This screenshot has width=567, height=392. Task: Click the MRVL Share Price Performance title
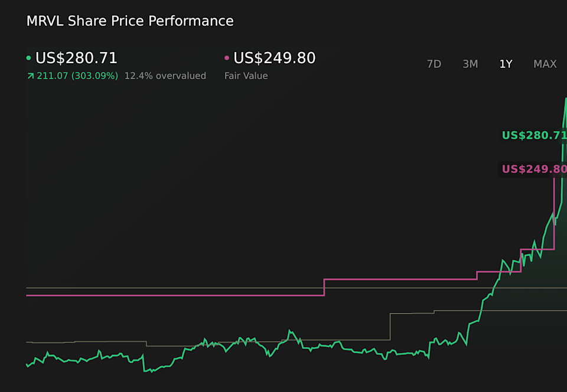pos(130,21)
